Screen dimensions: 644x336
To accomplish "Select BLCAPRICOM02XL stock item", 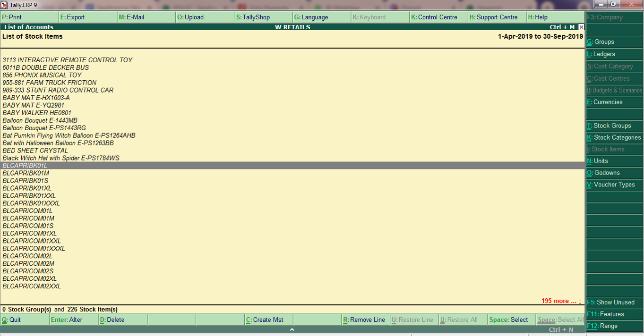I will 30,279.
